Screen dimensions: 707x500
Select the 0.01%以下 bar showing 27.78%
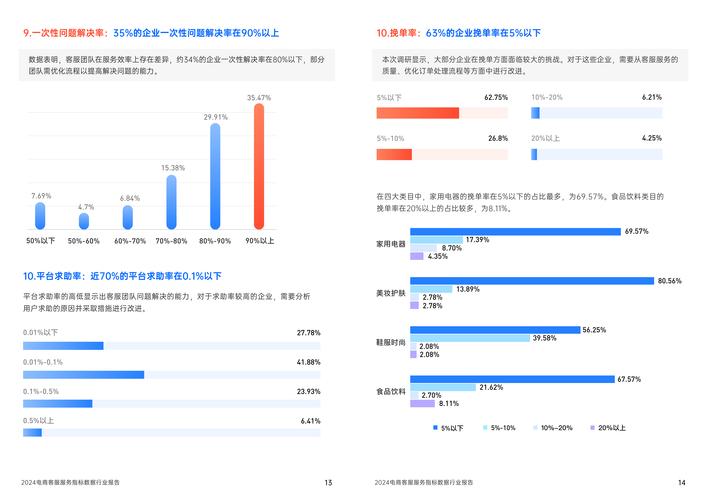click(63, 346)
